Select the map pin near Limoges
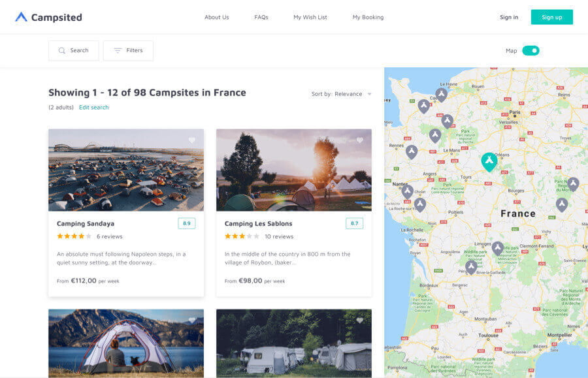The image size is (588, 378). (x=498, y=248)
